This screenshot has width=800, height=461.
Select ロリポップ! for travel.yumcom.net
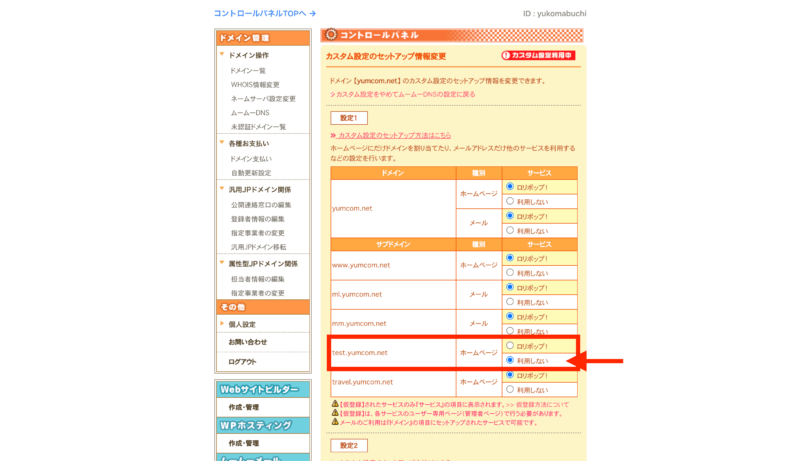[510, 375]
